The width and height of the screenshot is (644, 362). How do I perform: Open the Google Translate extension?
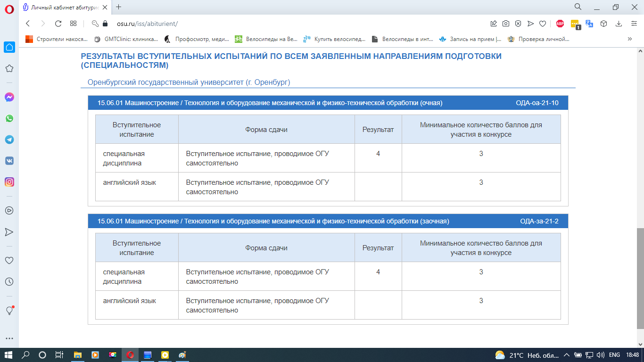coord(589,24)
